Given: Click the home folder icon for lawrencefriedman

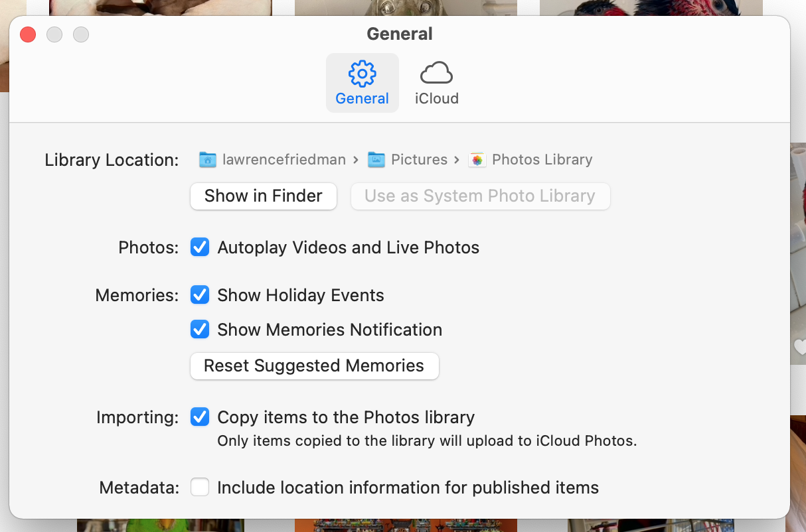Looking at the screenshot, I should point(208,160).
